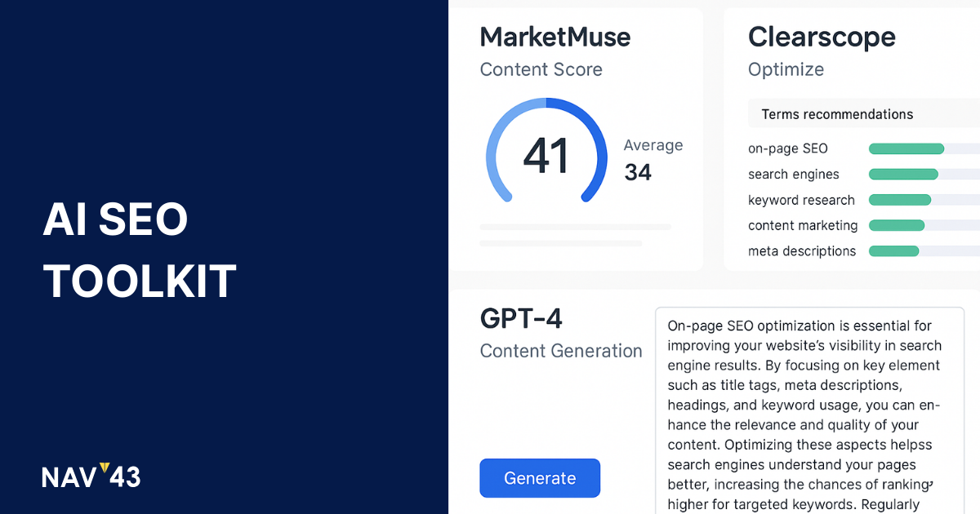Click the "MarketMuse" card title
The width and height of the screenshot is (980, 514).
point(555,37)
